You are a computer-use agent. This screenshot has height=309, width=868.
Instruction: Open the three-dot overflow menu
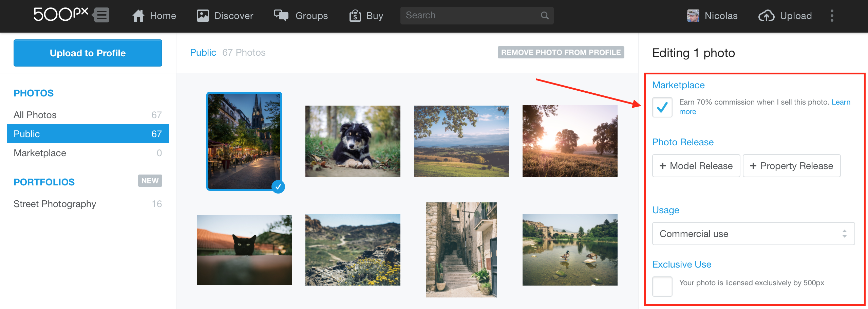[x=832, y=15]
